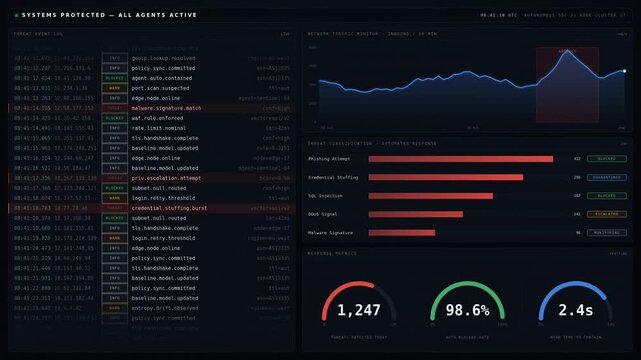The width and height of the screenshot is (641, 360).
Task: Click the blue gauge showing 2.4s
Action: point(576,302)
